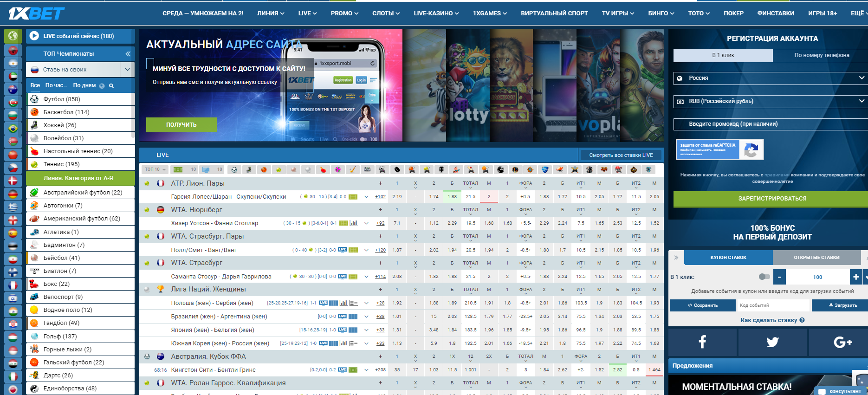The height and width of the screenshot is (395, 868).
Task: Select the Brazil flag in sidebar
Action: coord(13,129)
